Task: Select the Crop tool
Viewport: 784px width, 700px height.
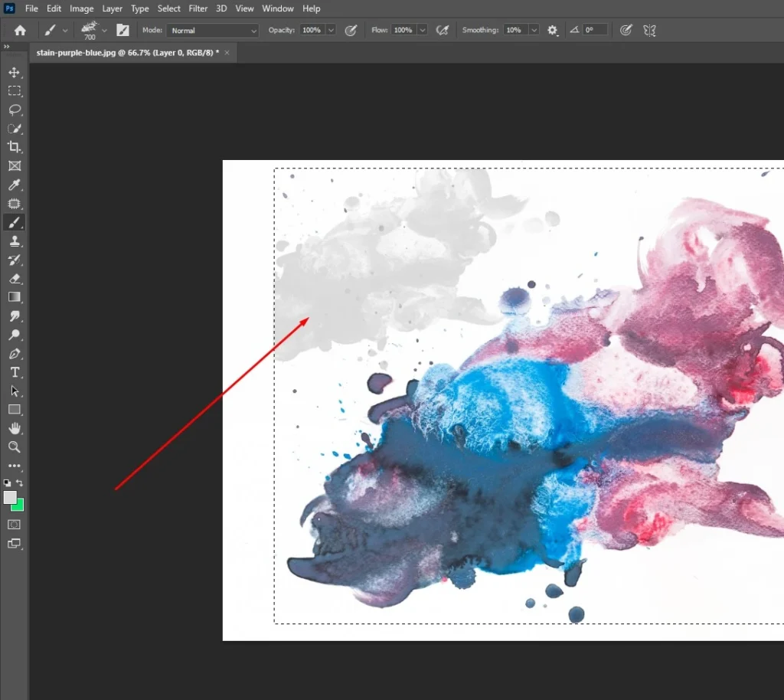Action: [x=14, y=147]
